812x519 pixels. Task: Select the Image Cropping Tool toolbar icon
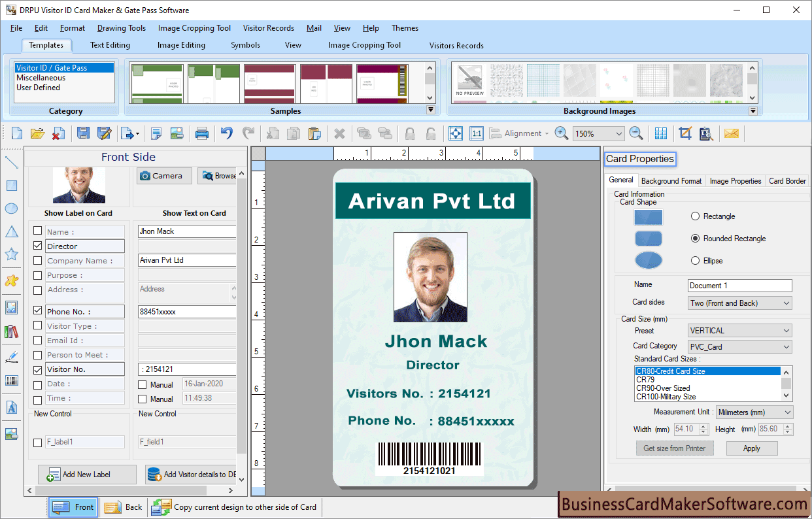685,133
